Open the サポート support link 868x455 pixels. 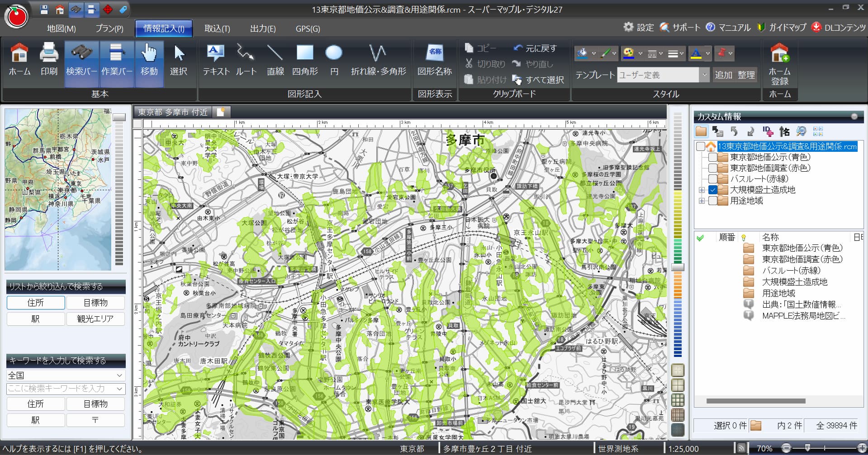pyautogui.click(x=680, y=28)
